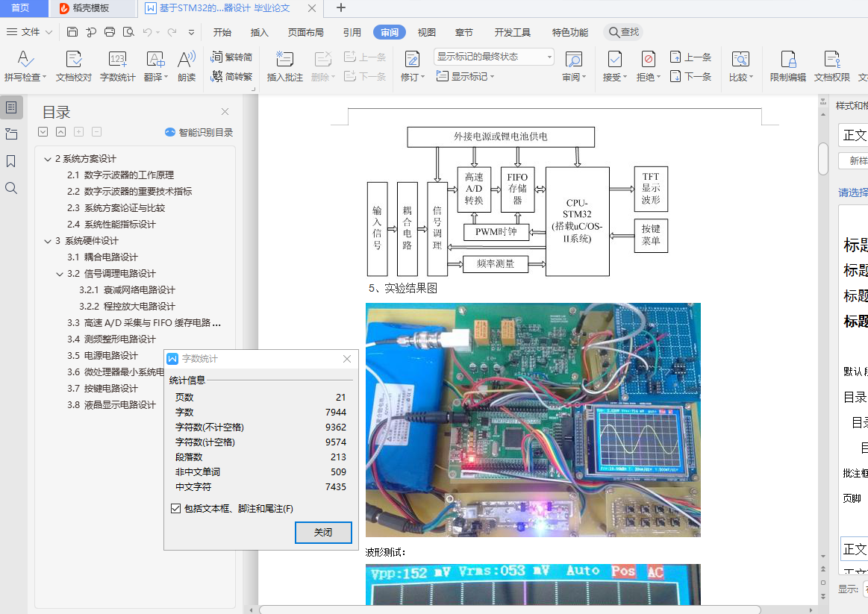Click the save icon in quick toolbar
Screen dimensions: 868x614
tap(72, 32)
